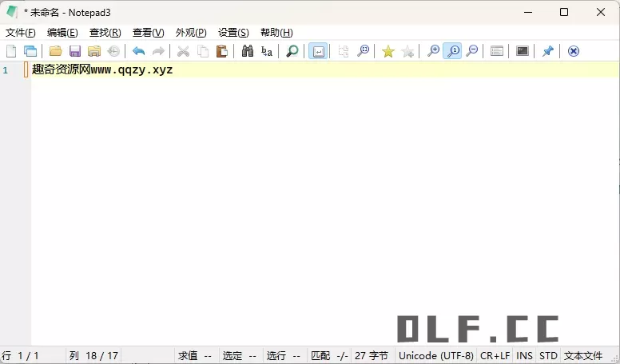
Task: Launch command line terminal icon
Action: pos(523,51)
